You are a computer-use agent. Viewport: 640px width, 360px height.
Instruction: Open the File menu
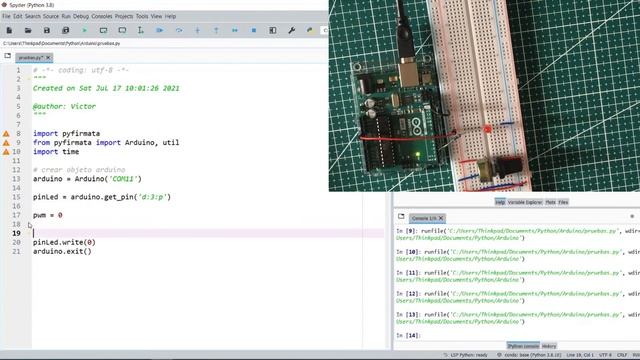[x=6, y=16]
